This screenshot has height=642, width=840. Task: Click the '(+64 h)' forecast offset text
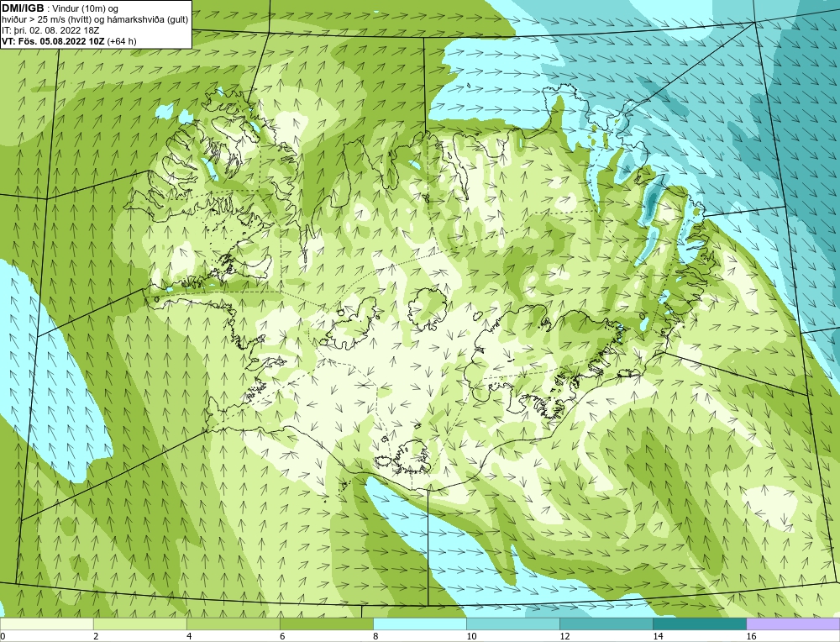pyautogui.click(x=122, y=40)
